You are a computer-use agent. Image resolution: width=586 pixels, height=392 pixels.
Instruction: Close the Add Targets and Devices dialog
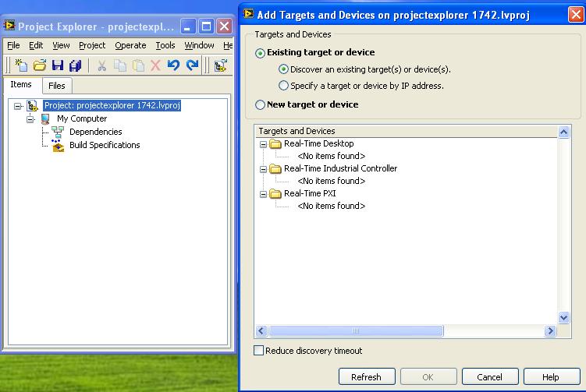(x=576, y=15)
